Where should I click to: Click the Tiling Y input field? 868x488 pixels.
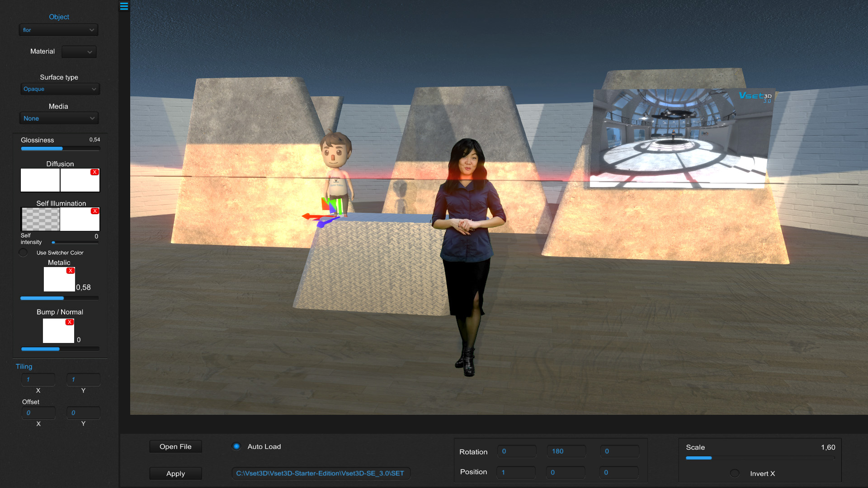click(x=84, y=380)
